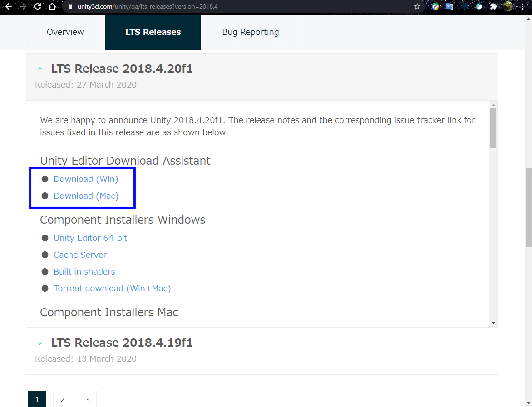Open the dark blue hexagon extension

point(464,6)
